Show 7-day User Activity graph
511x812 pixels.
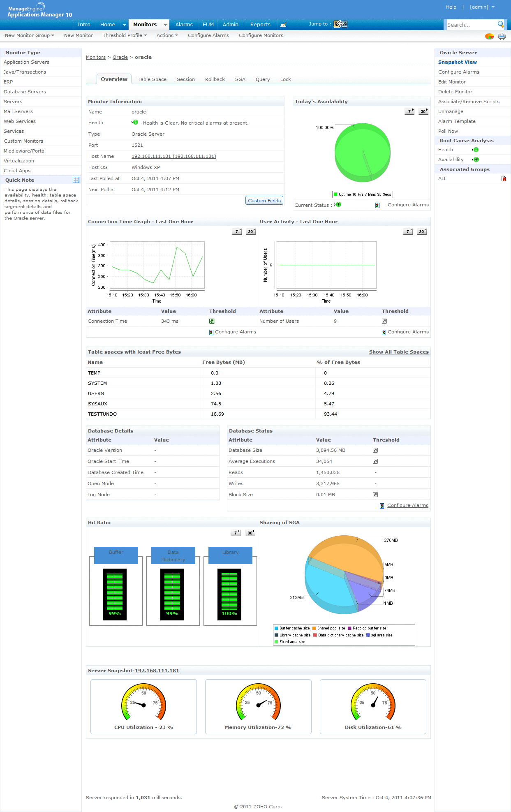[408, 231]
